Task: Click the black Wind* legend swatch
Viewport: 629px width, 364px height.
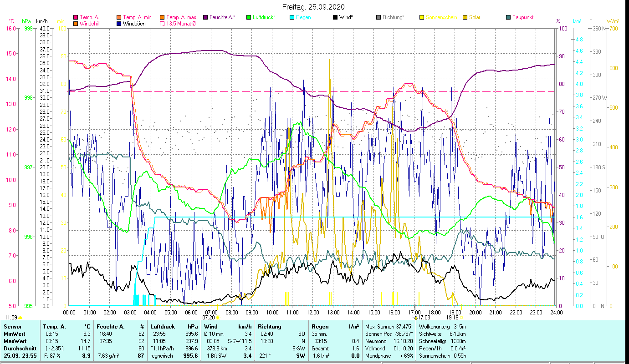Action: pyautogui.click(x=335, y=18)
